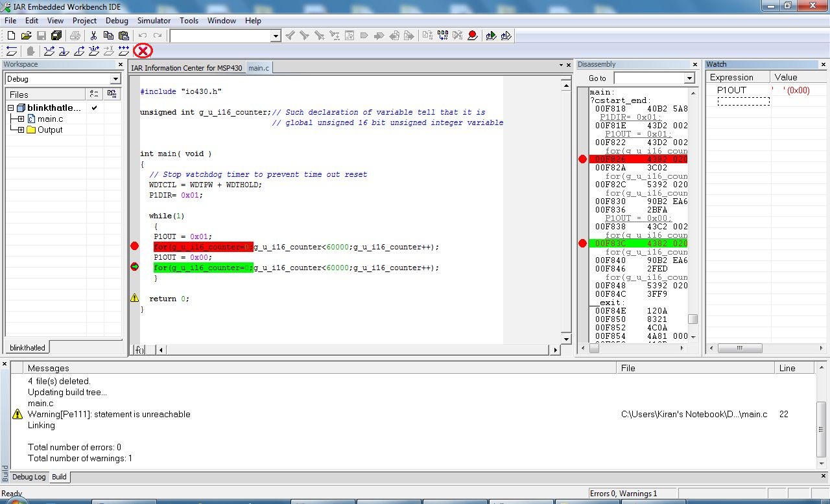Viewport: 830px width, 504px height.
Task: Toggle breakpoint on the green current-statement line
Action: click(x=134, y=267)
